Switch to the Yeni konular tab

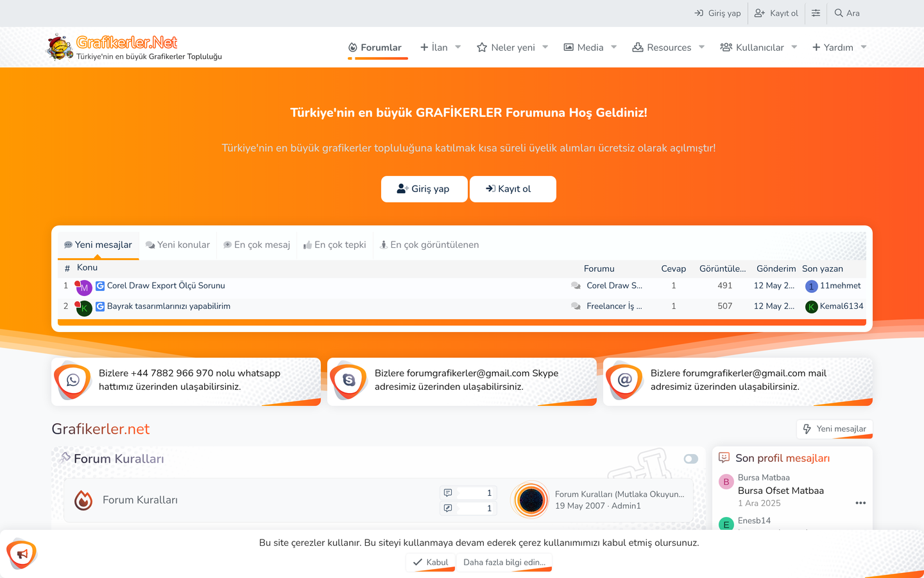point(178,245)
